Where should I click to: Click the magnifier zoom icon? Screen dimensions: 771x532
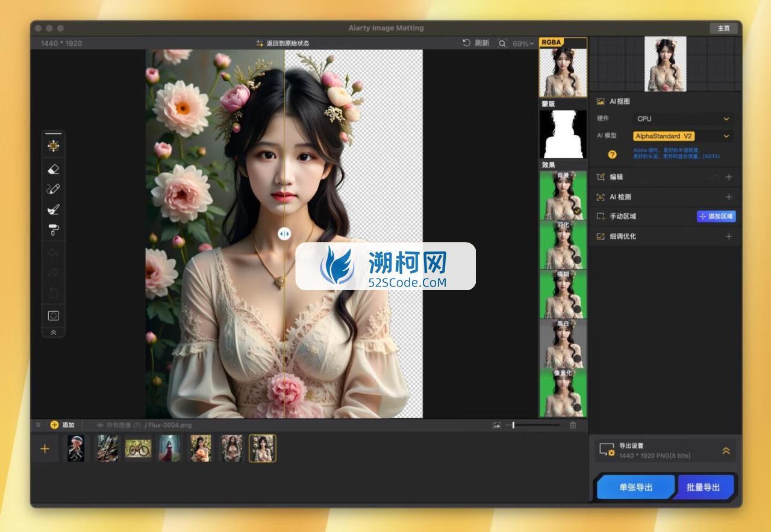pyautogui.click(x=502, y=43)
